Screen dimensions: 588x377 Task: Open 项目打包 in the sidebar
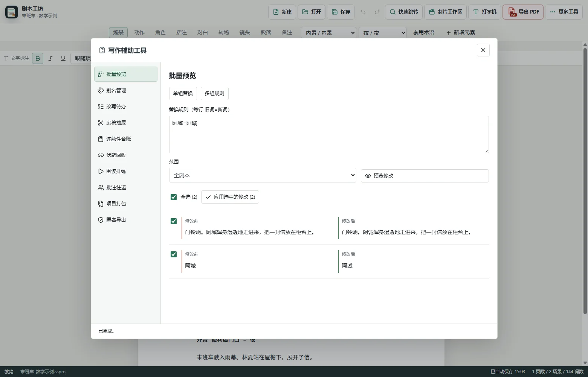point(126,204)
